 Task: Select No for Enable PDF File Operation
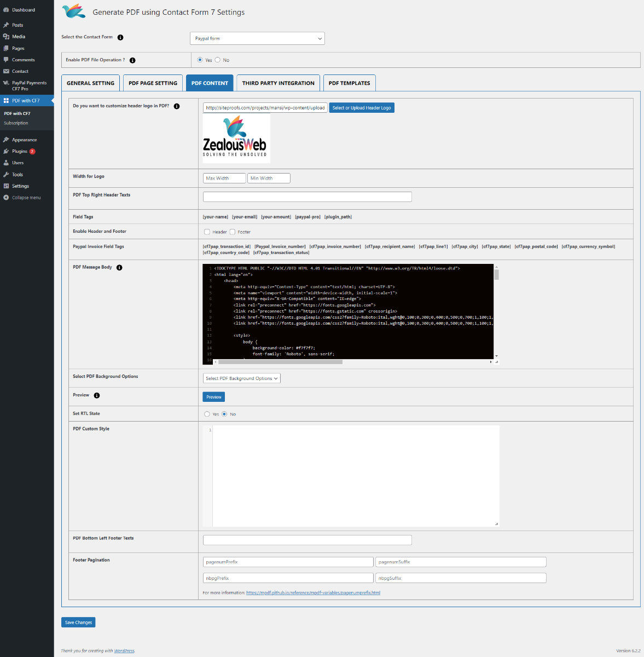click(x=218, y=60)
